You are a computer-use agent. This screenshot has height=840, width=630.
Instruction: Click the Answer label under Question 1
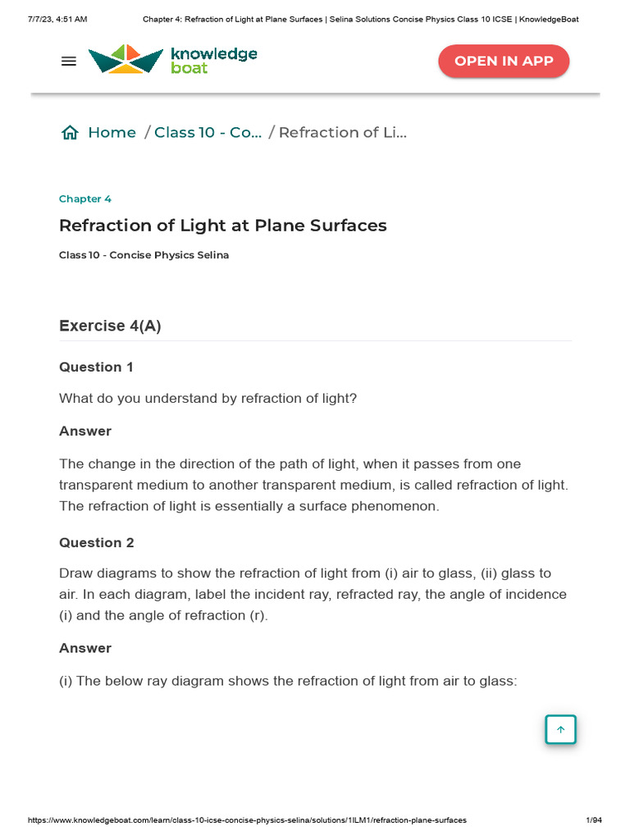click(x=85, y=431)
